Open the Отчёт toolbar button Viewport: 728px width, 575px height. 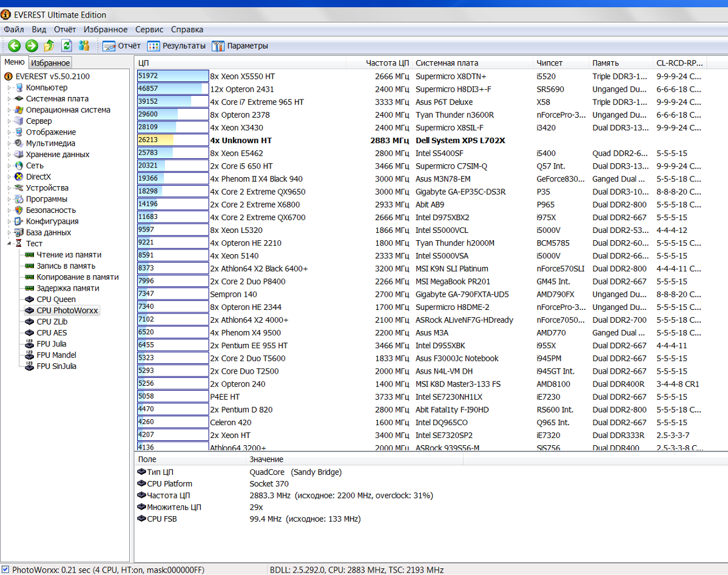tap(121, 45)
